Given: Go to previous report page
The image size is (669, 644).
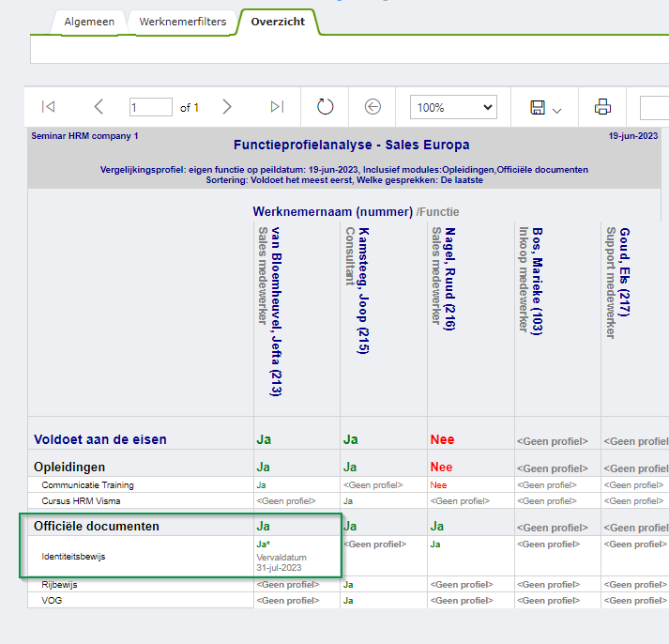Looking at the screenshot, I should [x=99, y=107].
